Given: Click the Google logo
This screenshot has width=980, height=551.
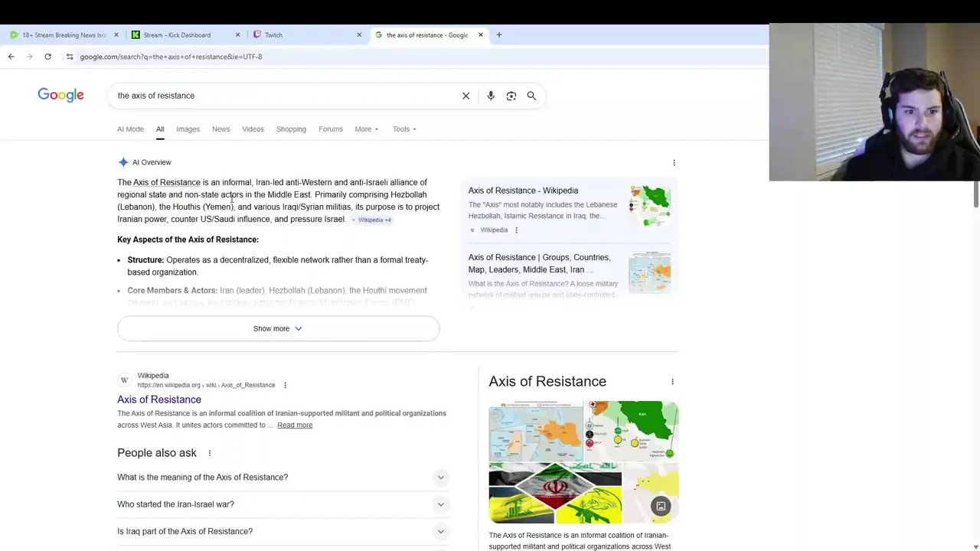Looking at the screenshot, I should click(60, 95).
